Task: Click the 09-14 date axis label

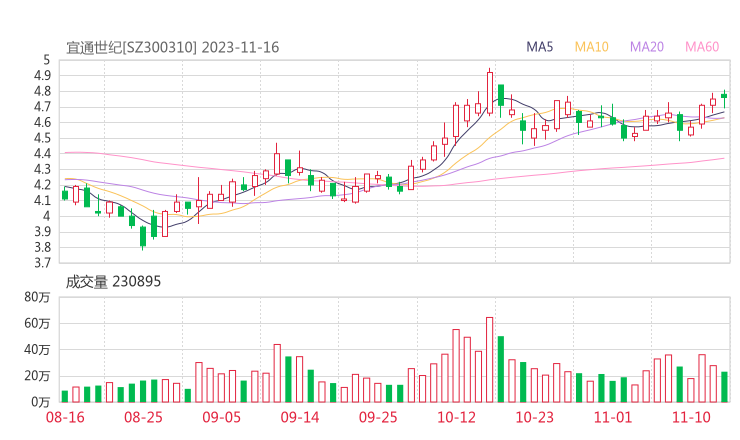Action: click(x=300, y=417)
